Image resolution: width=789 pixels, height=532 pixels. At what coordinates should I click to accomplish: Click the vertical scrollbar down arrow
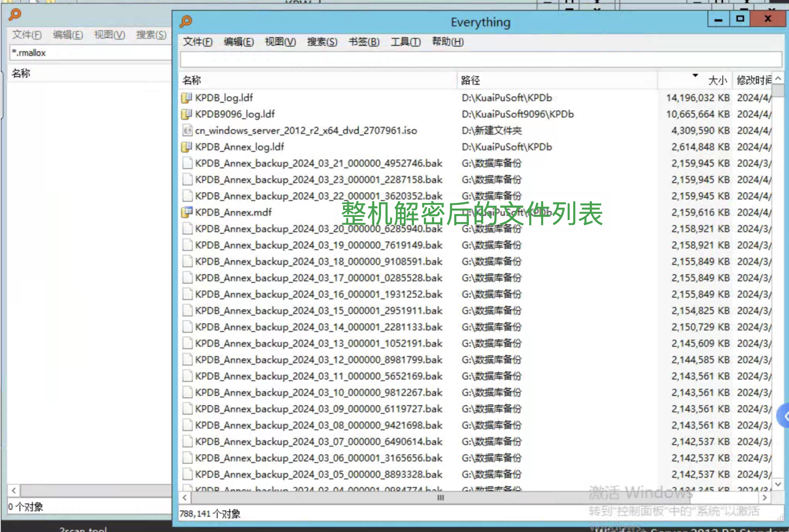coord(778,484)
